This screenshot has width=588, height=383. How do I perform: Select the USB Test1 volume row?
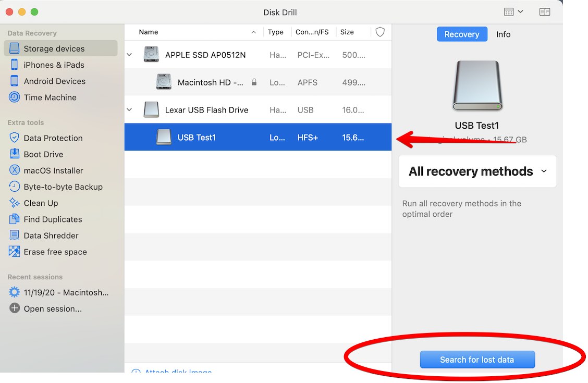tap(258, 137)
